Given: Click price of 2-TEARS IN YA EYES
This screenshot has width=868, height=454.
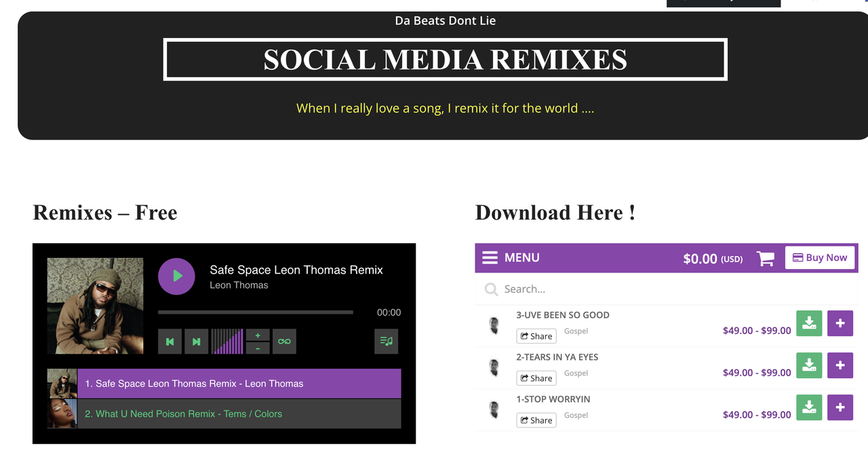Looking at the screenshot, I should [757, 373].
